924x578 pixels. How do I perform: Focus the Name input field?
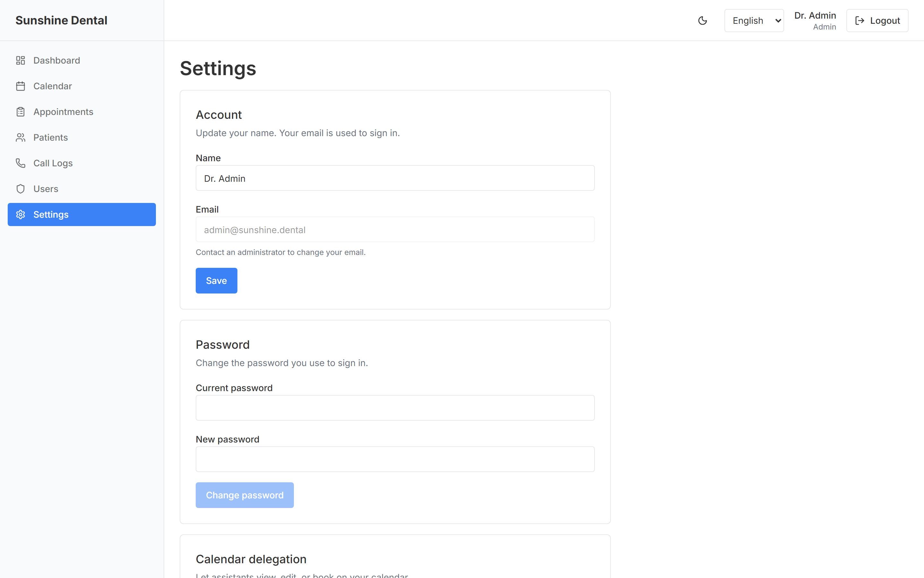(395, 178)
